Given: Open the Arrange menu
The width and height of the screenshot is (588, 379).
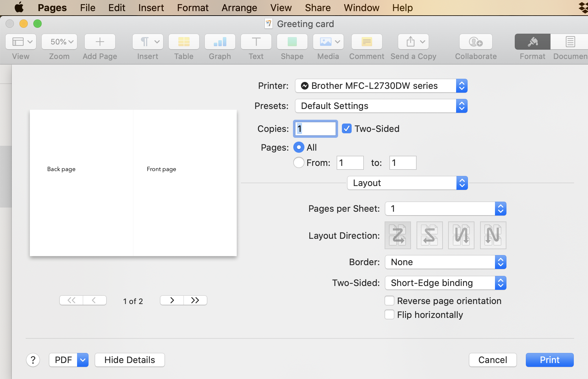Looking at the screenshot, I should pyautogui.click(x=240, y=8).
